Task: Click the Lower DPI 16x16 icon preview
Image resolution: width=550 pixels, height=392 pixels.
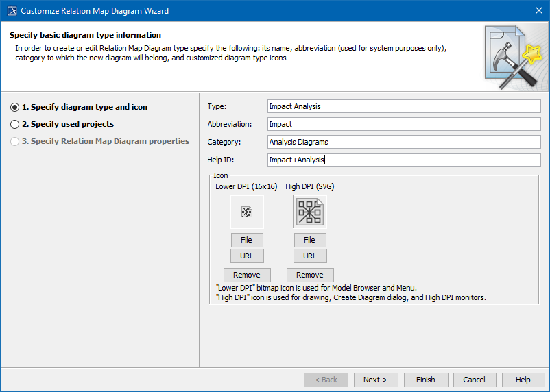Action: [x=246, y=212]
